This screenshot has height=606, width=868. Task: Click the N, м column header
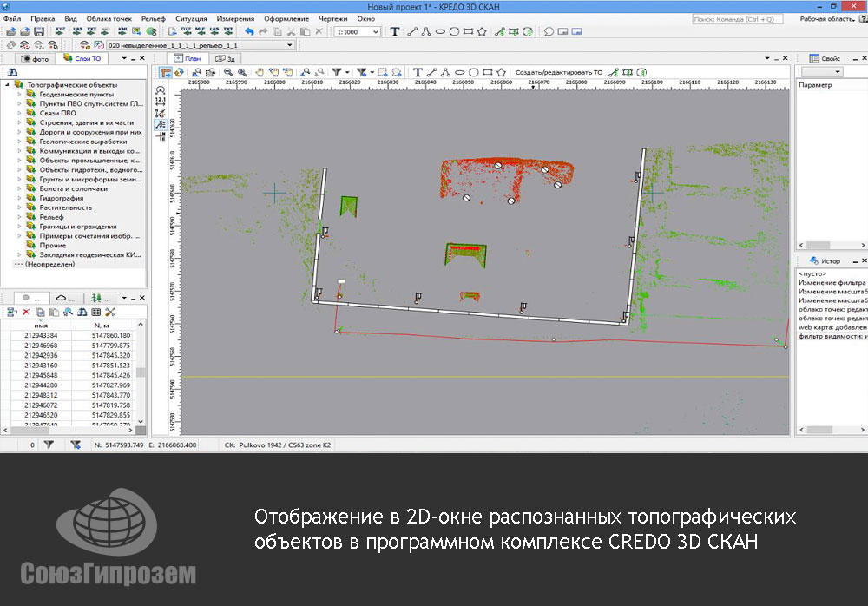coord(102,326)
